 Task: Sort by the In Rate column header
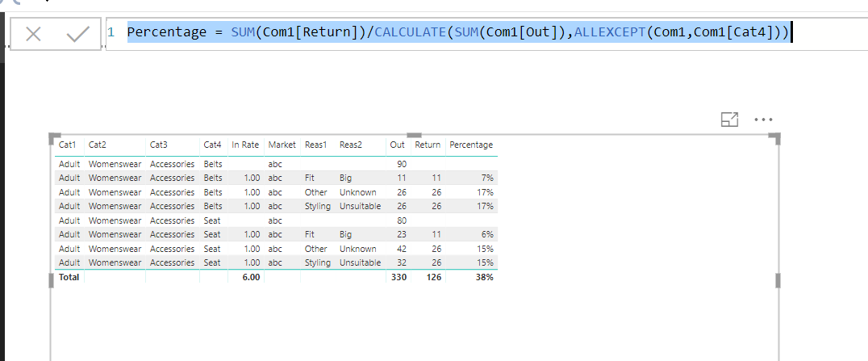[x=245, y=145]
